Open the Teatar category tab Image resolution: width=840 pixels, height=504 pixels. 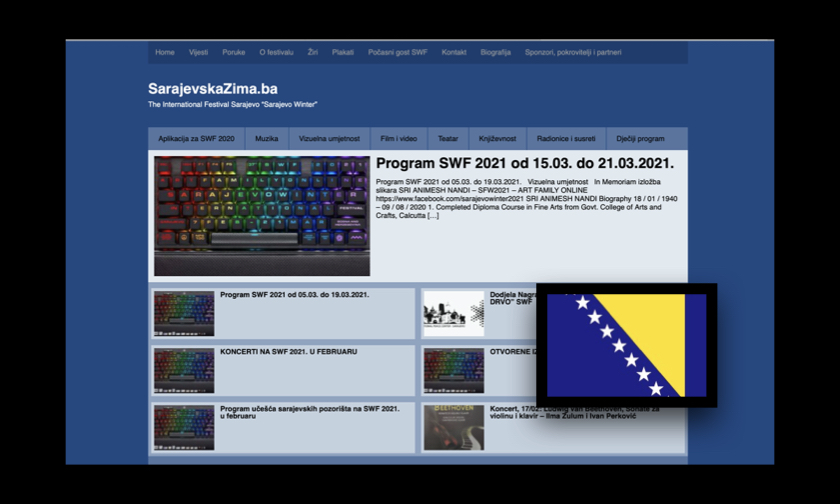pos(448,139)
